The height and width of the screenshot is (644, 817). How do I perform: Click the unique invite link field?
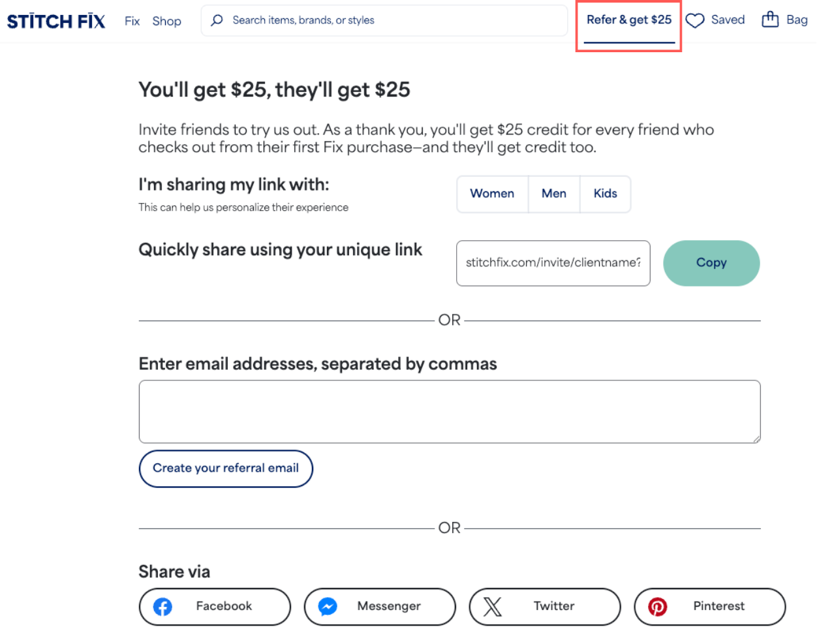[x=553, y=263]
